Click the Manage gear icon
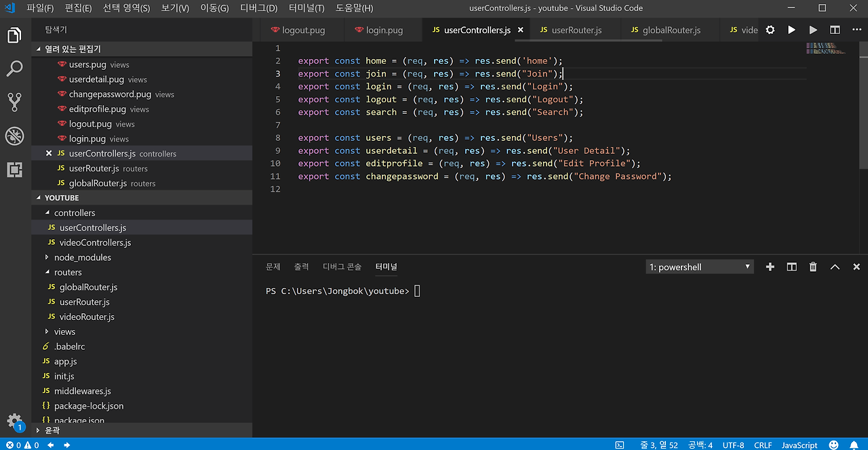 14,420
